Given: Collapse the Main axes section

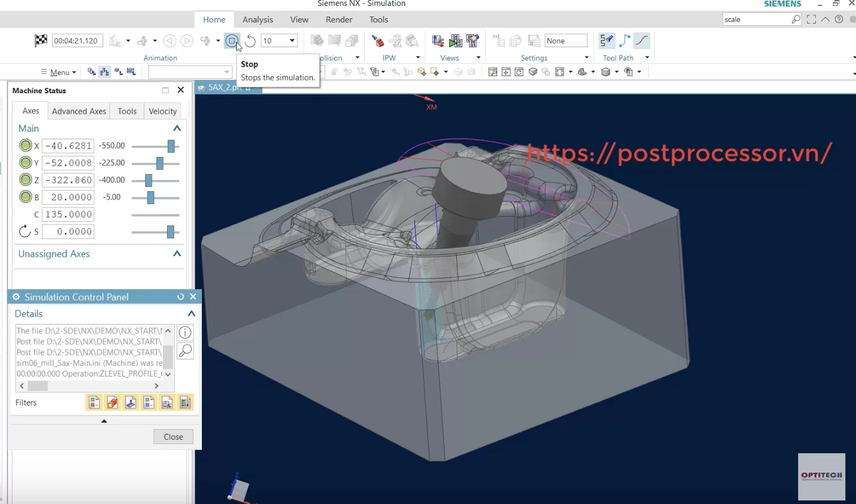Looking at the screenshot, I should pyautogui.click(x=177, y=129).
